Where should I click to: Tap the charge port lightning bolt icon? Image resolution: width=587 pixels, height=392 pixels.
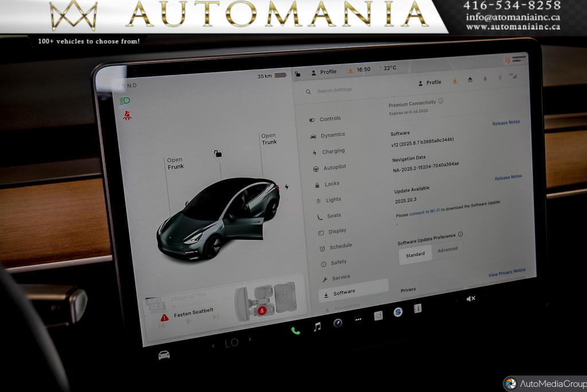287,187
